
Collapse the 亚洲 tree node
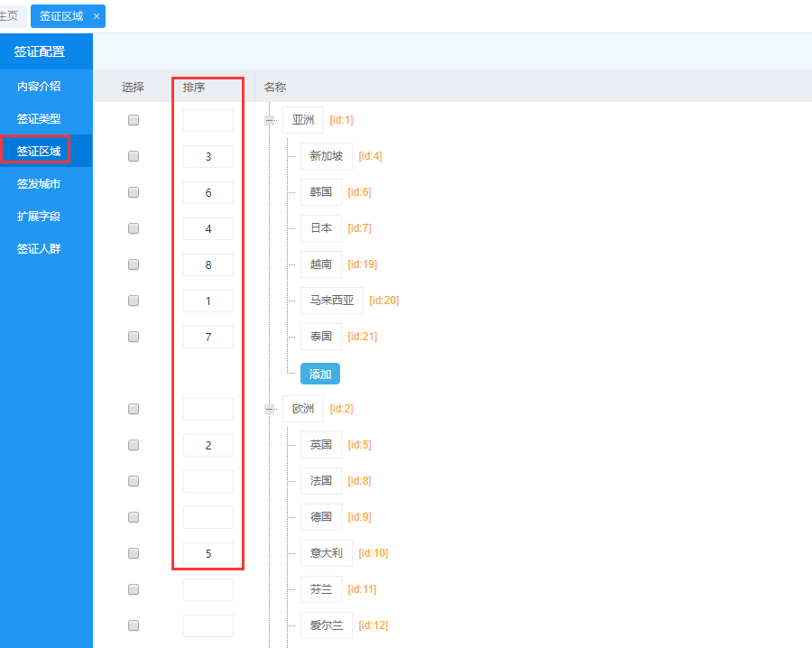pyautogui.click(x=269, y=120)
